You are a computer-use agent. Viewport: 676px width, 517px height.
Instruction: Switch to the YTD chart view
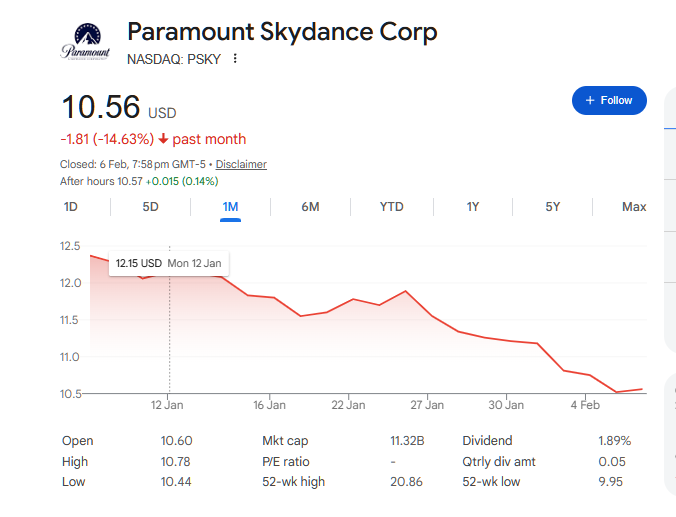tap(391, 207)
